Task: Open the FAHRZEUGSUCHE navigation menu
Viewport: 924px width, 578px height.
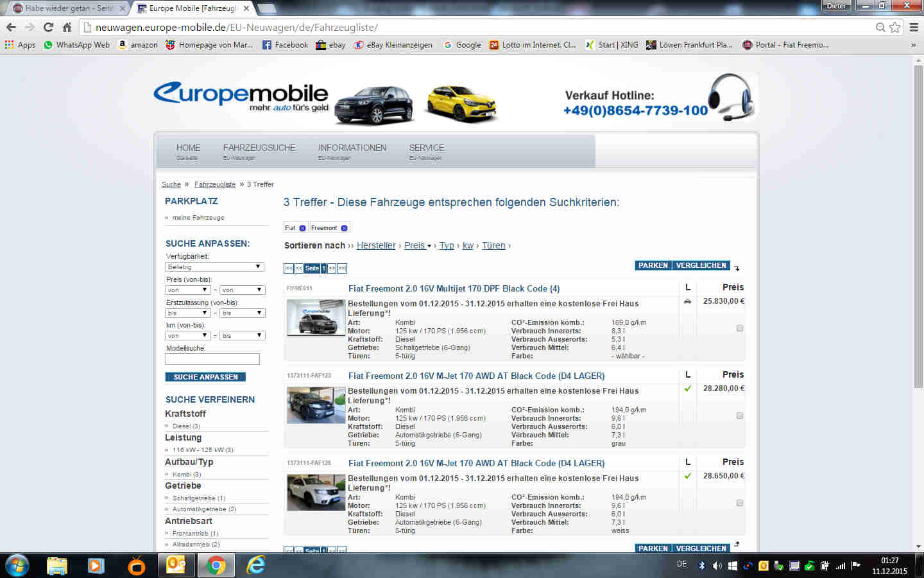Action: [259, 148]
